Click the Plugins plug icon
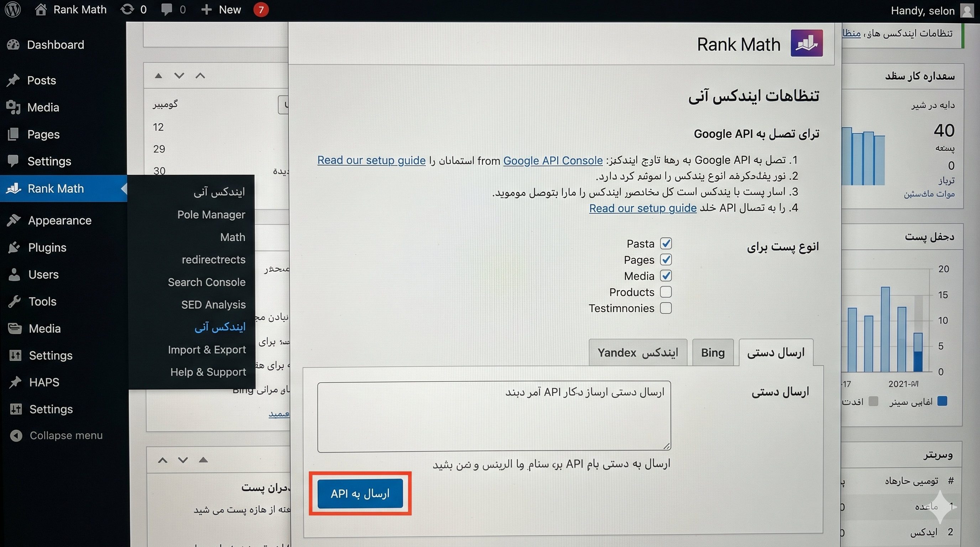 tap(14, 247)
